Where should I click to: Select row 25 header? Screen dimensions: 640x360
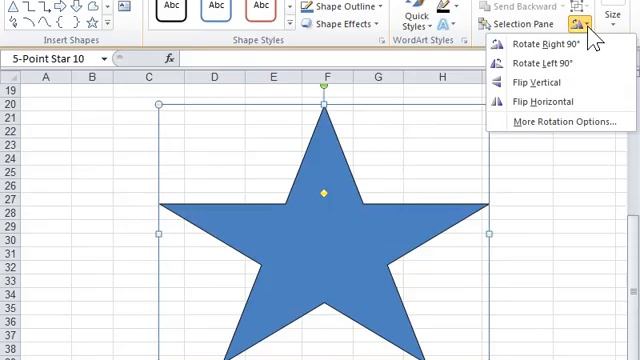10,172
